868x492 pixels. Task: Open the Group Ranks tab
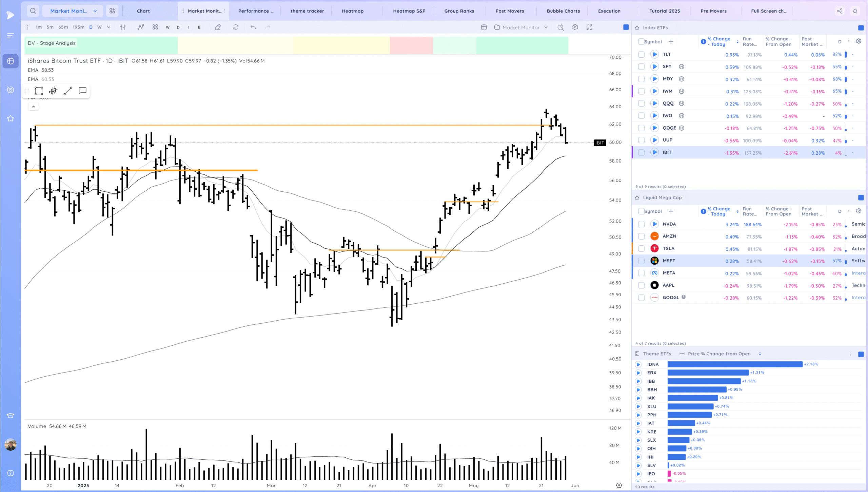[x=459, y=11]
